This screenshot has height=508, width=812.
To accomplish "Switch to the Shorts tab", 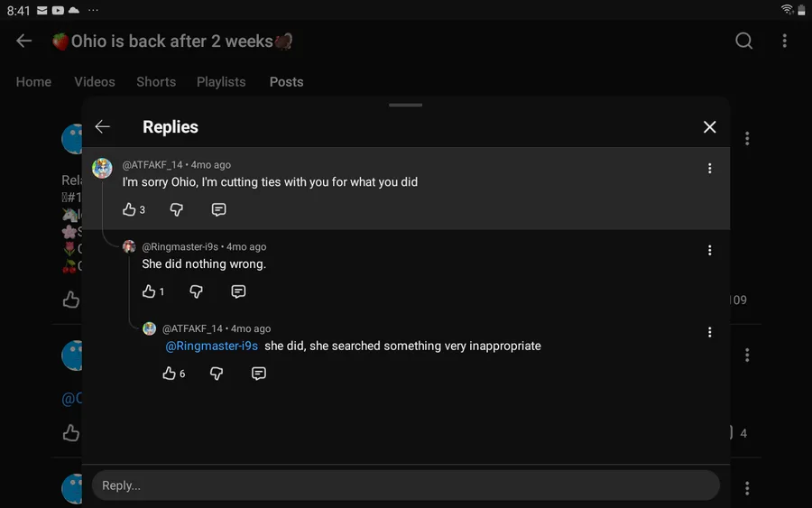I will click(156, 82).
